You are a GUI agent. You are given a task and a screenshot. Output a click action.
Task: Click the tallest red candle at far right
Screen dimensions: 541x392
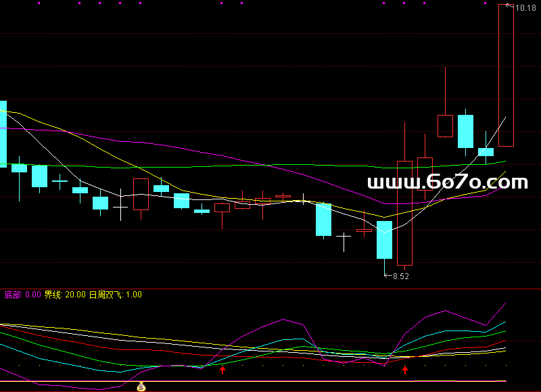coord(506,74)
